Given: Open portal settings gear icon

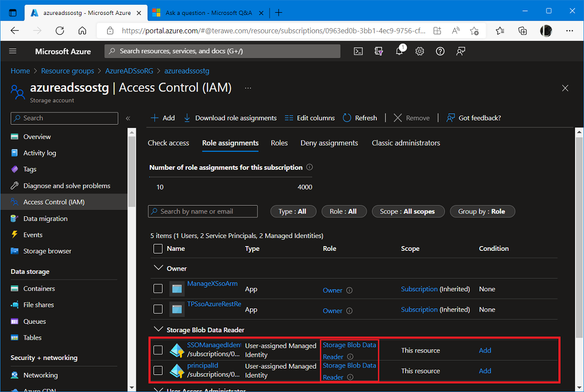Looking at the screenshot, I should point(420,51).
